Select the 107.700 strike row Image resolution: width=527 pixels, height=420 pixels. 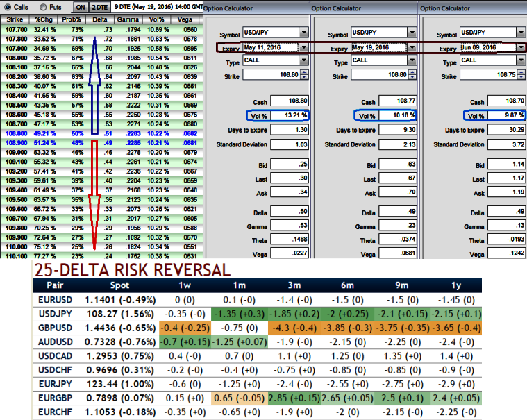101,30
